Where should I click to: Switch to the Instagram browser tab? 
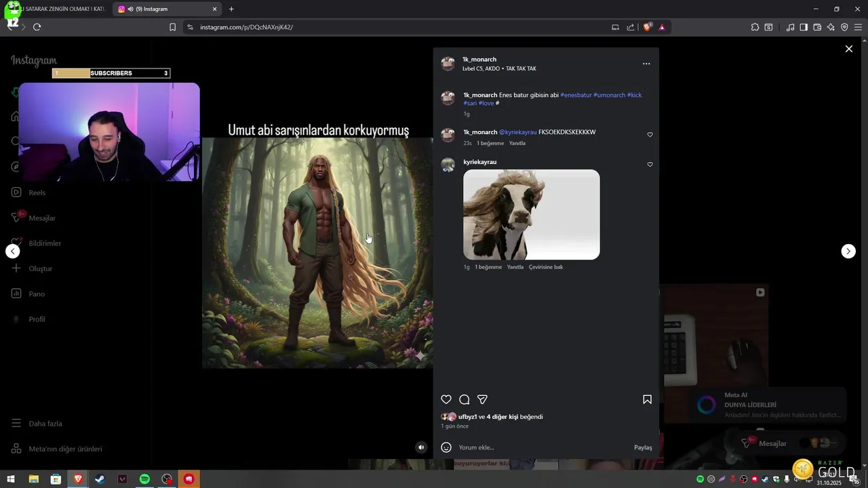tap(167, 9)
